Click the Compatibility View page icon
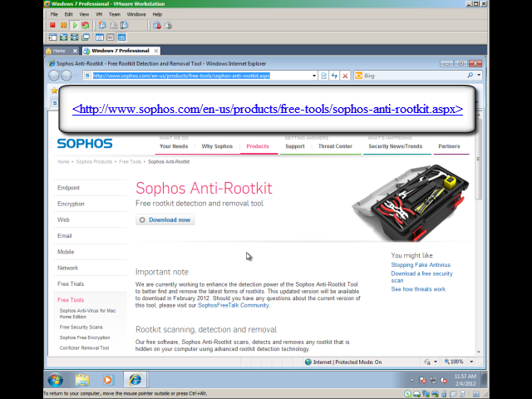Viewport: 532px width, 399px height. pos(324,76)
